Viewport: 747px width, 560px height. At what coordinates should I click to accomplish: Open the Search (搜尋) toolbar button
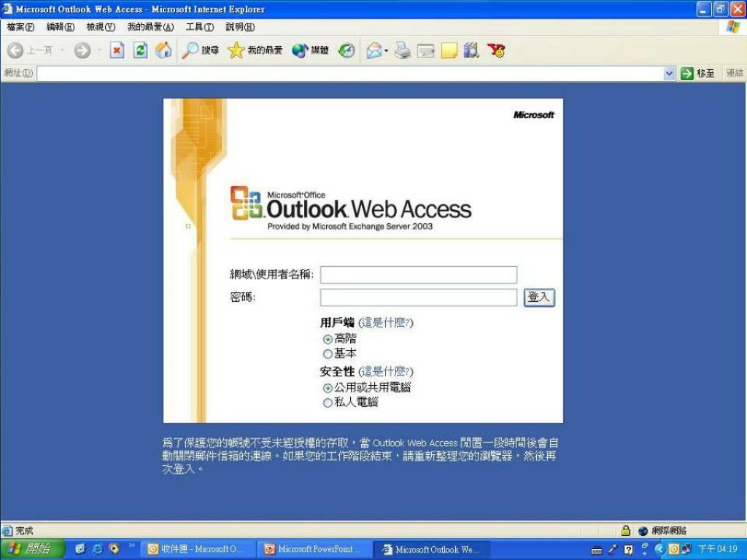tap(201, 50)
